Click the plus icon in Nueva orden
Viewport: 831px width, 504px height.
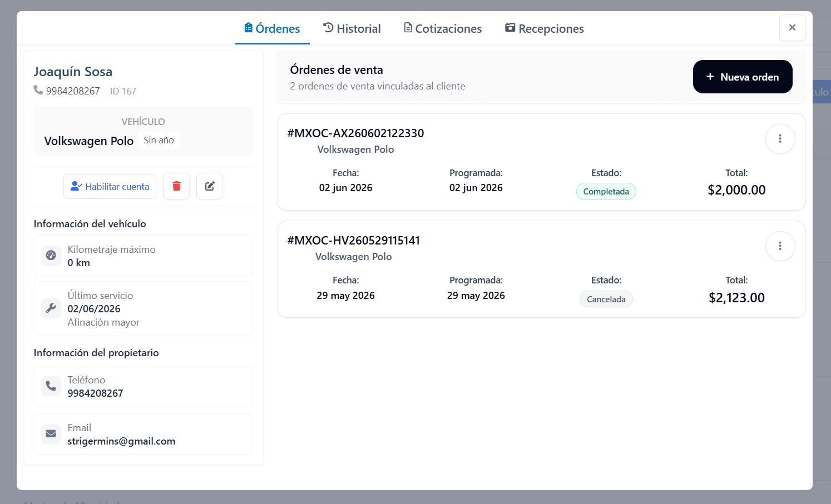click(710, 77)
